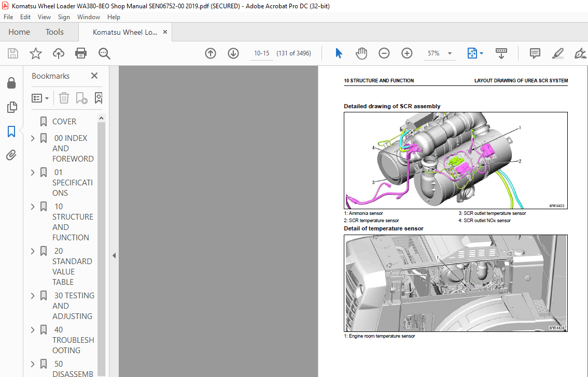Go to previous page arrow
588x377 pixels.
(211, 53)
